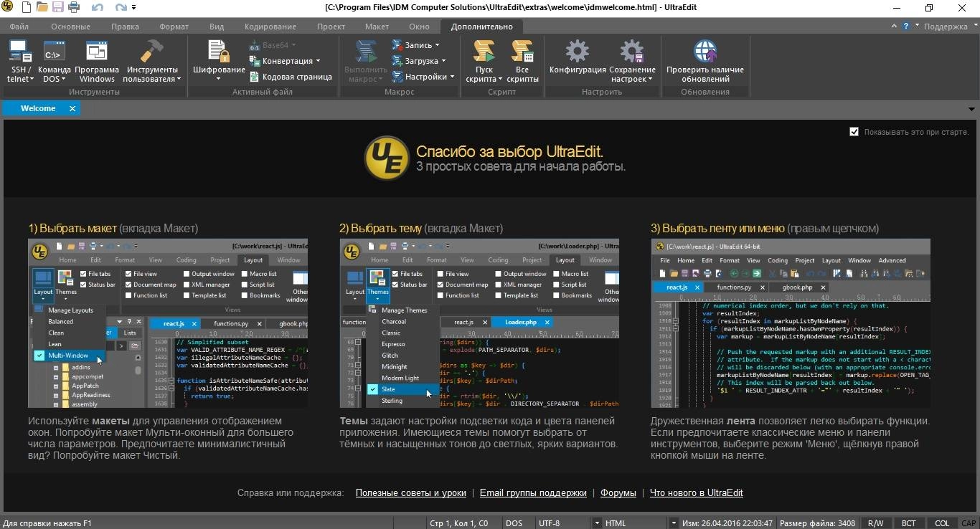Switch to the Правка ribbon tab
This screenshot has width=980, height=529.
point(125,27)
